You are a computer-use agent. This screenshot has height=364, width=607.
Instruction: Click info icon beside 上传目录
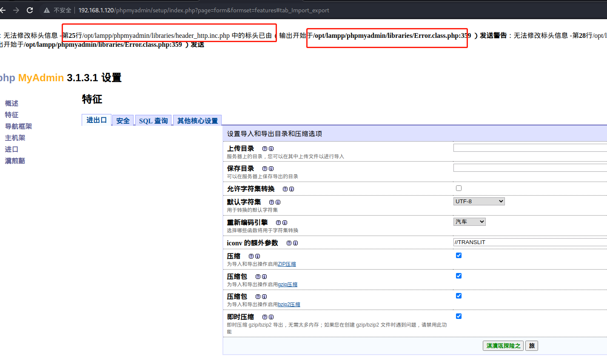point(271,149)
